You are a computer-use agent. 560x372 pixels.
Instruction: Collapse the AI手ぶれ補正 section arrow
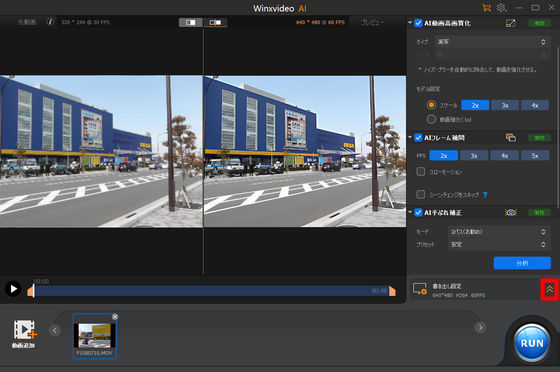[x=410, y=212]
